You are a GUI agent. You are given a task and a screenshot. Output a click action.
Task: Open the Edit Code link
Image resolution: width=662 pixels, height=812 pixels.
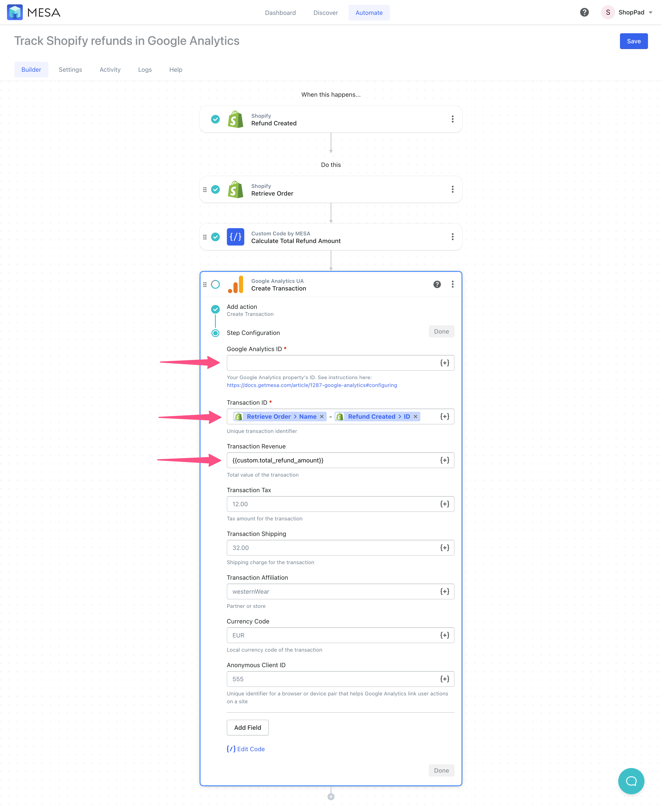[246, 749]
